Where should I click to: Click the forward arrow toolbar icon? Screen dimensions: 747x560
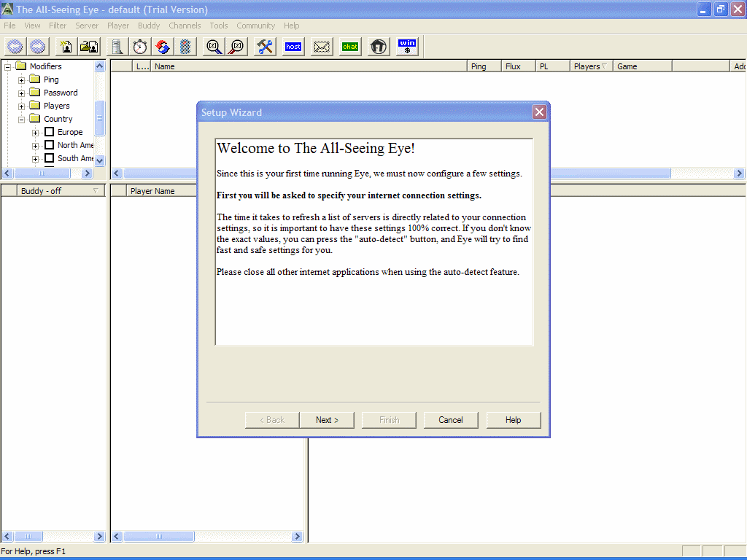[x=38, y=47]
